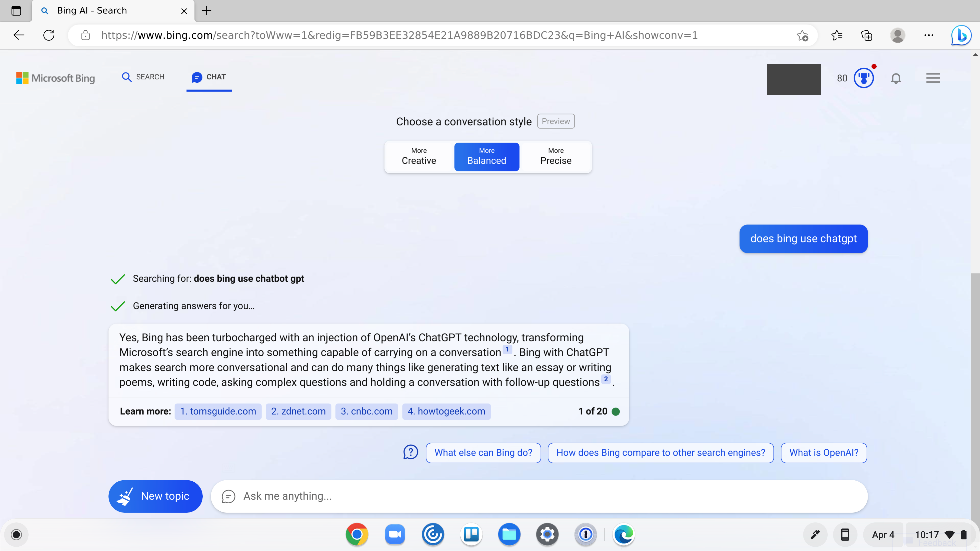Reload the page with refresh icon

[49, 35]
